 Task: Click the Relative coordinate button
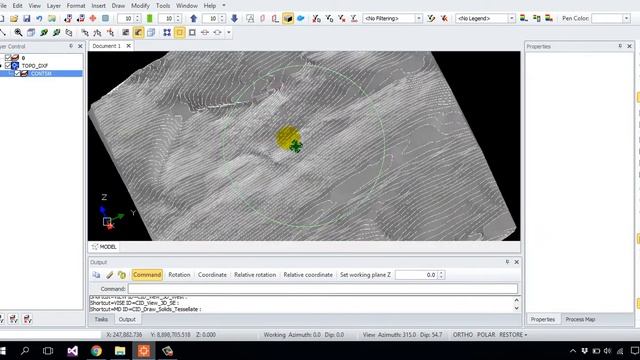click(308, 275)
